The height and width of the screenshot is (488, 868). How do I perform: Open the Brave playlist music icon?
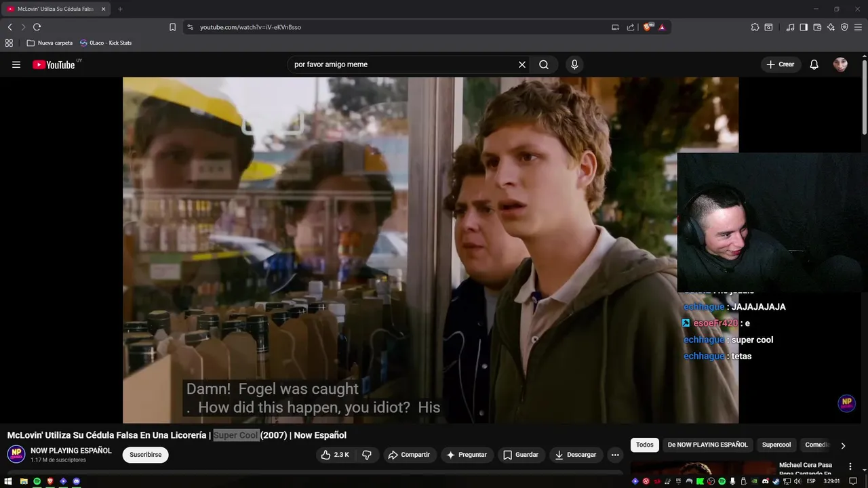[790, 27]
